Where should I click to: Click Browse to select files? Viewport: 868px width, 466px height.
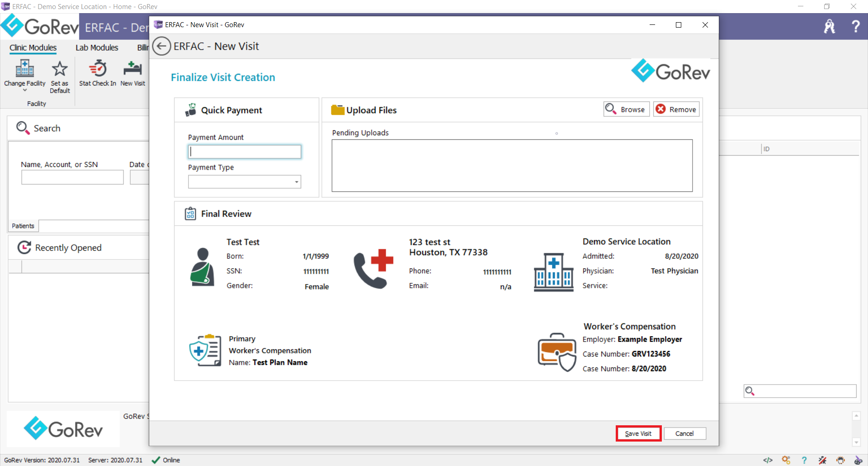click(627, 109)
